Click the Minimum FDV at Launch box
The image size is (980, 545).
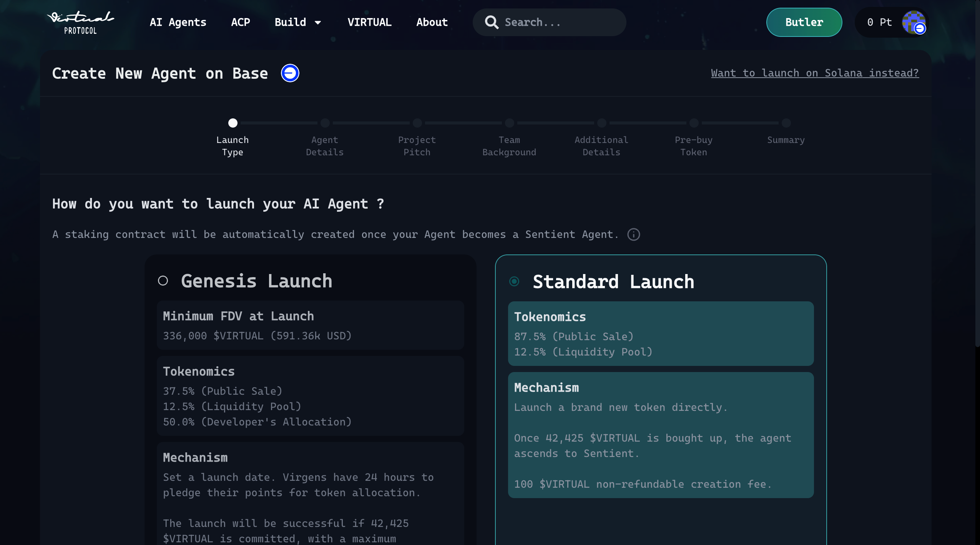(311, 325)
